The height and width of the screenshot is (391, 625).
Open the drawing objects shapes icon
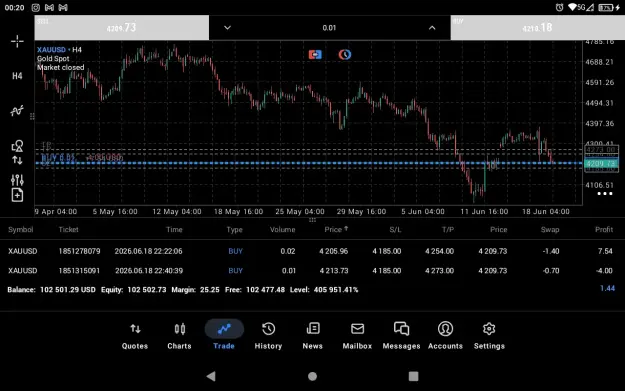pos(17,145)
